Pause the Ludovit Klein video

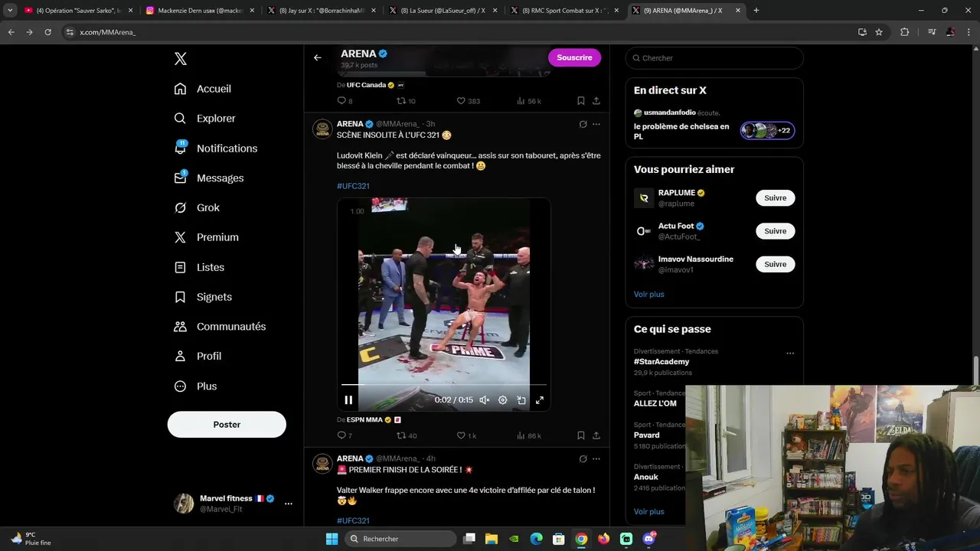(x=348, y=399)
